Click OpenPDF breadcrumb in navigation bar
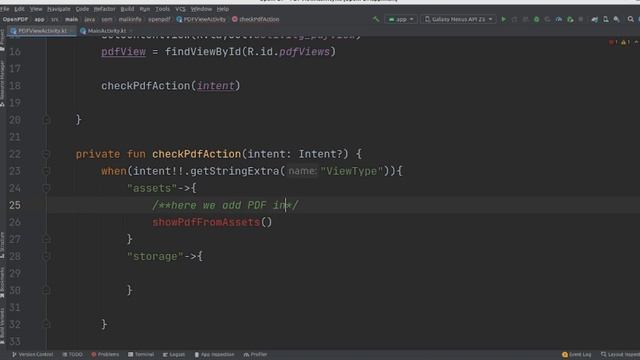 coord(15,19)
